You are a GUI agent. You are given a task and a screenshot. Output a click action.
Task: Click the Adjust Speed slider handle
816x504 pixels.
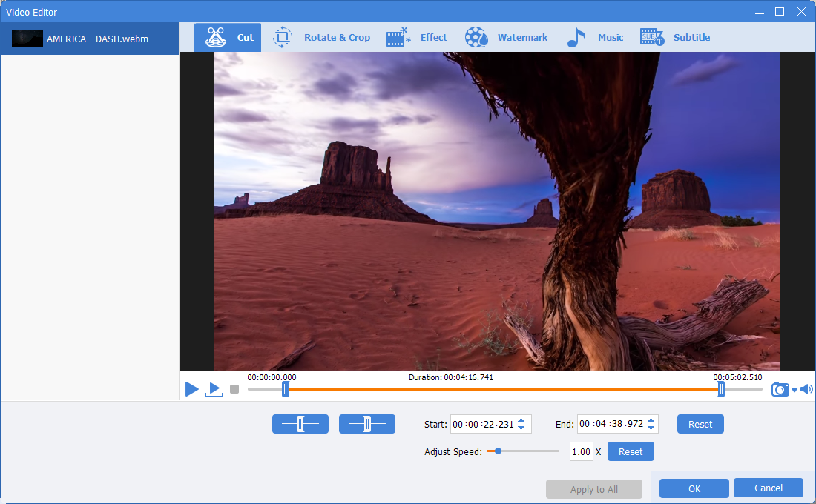498,451
